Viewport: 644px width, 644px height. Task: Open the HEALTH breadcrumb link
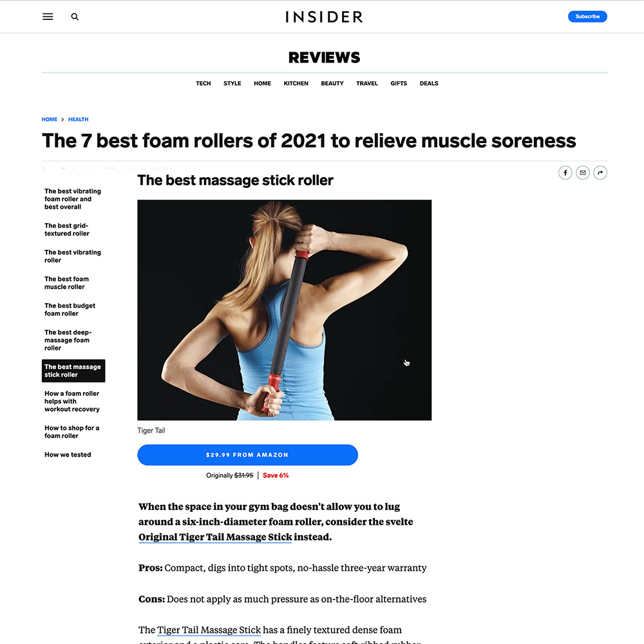(x=78, y=119)
